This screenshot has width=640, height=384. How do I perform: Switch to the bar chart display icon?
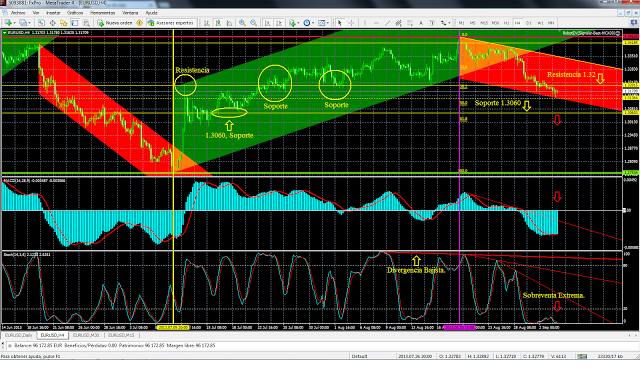tap(207, 23)
